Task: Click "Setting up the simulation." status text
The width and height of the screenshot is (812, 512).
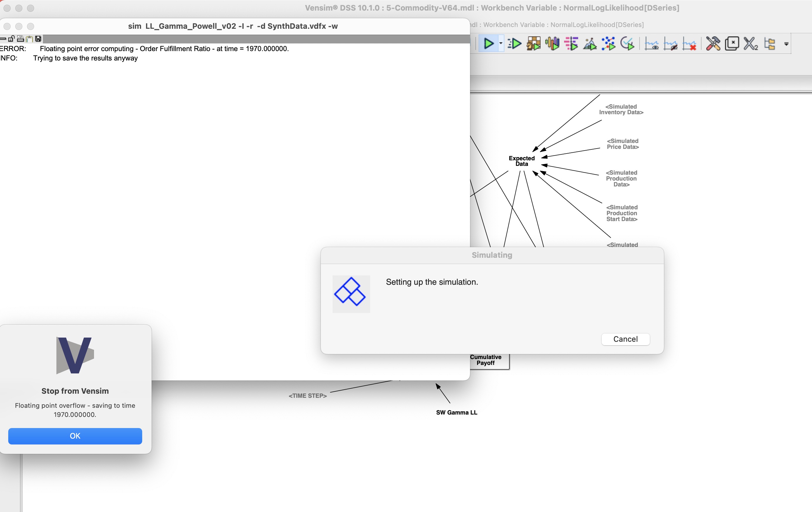Action: (x=432, y=282)
